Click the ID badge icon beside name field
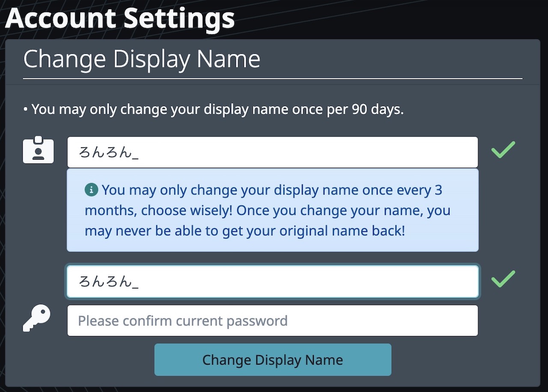Screen dimensions: 548x392 (38, 150)
